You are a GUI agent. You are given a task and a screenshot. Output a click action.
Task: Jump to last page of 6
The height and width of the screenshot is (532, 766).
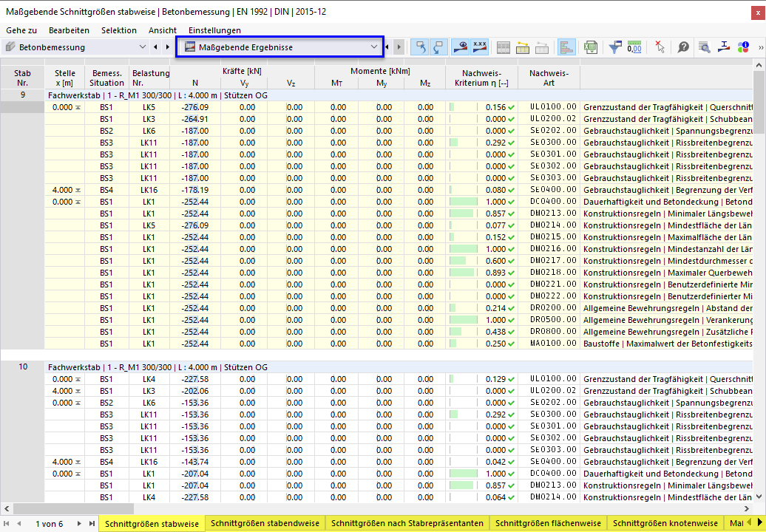92,524
